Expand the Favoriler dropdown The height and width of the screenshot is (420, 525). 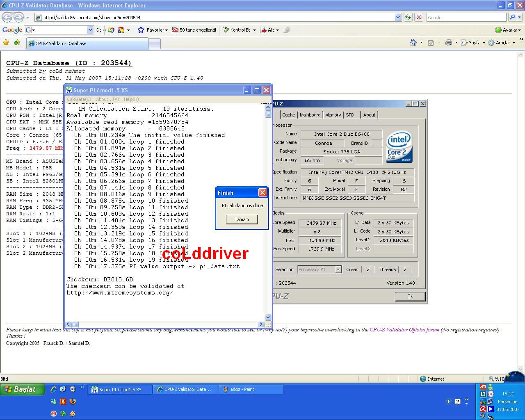(166, 30)
